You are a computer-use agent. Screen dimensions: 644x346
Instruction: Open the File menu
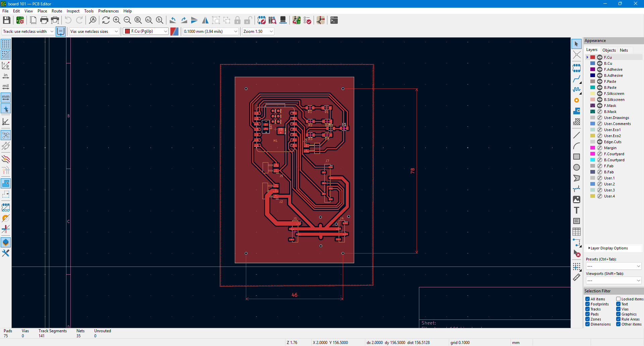pos(5,11)
